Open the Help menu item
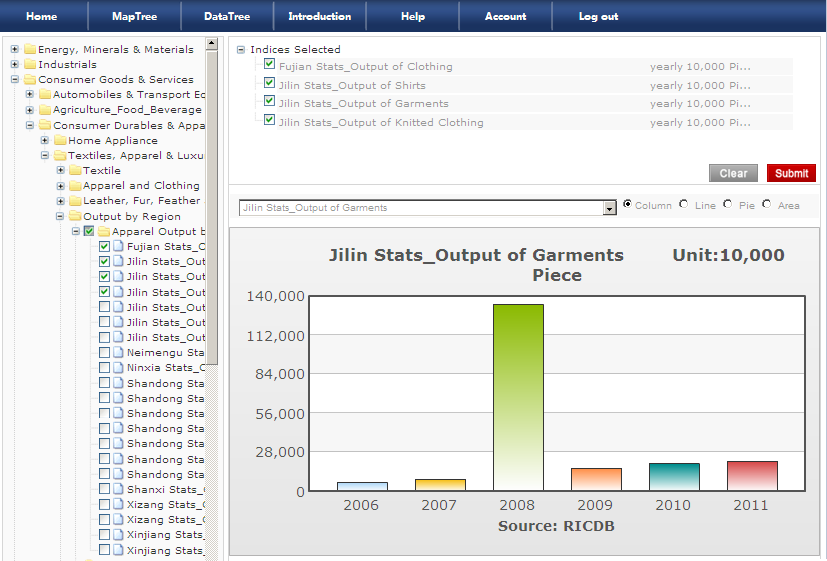The image size is (827, 561). pos(412,16)
